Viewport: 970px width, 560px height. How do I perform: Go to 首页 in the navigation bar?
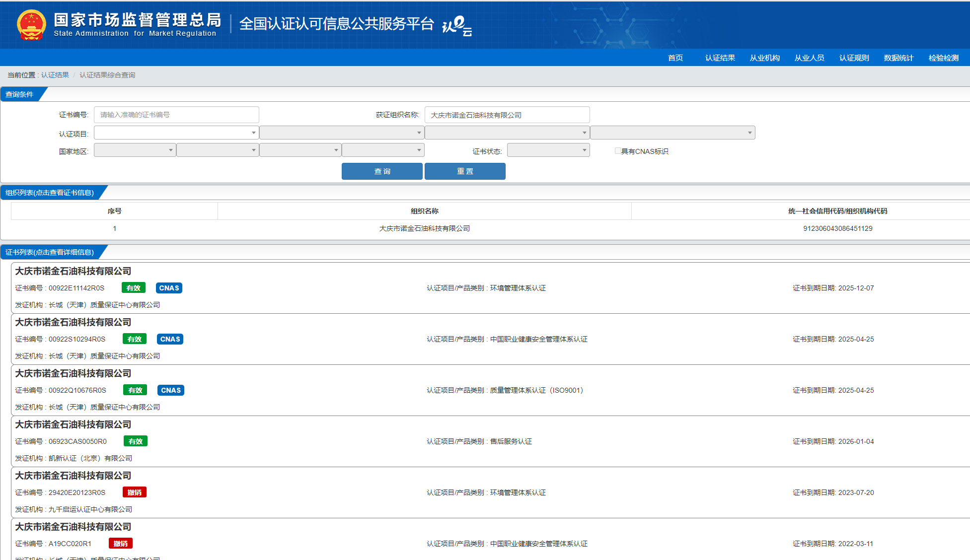pyautogui.click(x=675, y=58)
